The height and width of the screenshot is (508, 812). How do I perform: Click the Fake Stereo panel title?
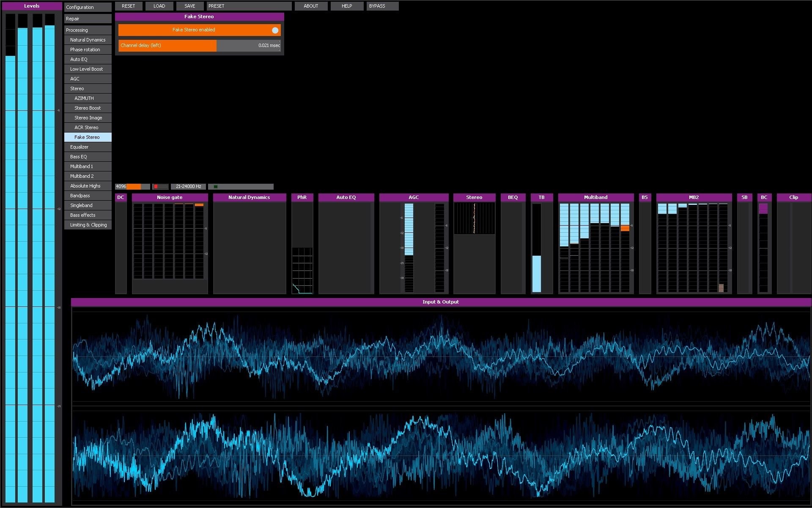click(x=199, y=17)
